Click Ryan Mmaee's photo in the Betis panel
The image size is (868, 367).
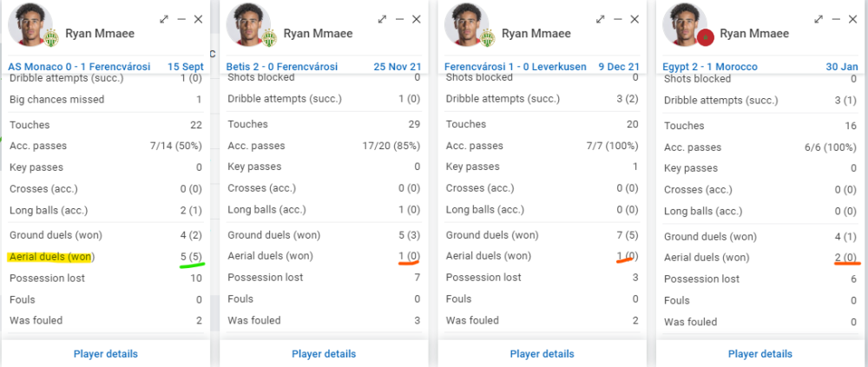coord(248,25)
